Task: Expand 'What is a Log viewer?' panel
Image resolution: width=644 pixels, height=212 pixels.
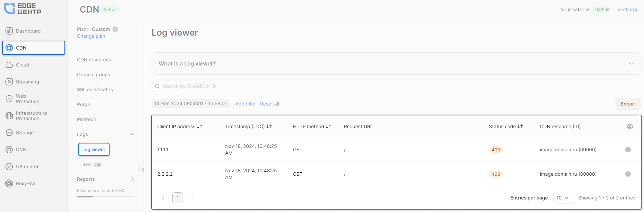Action: click(631, 63)
